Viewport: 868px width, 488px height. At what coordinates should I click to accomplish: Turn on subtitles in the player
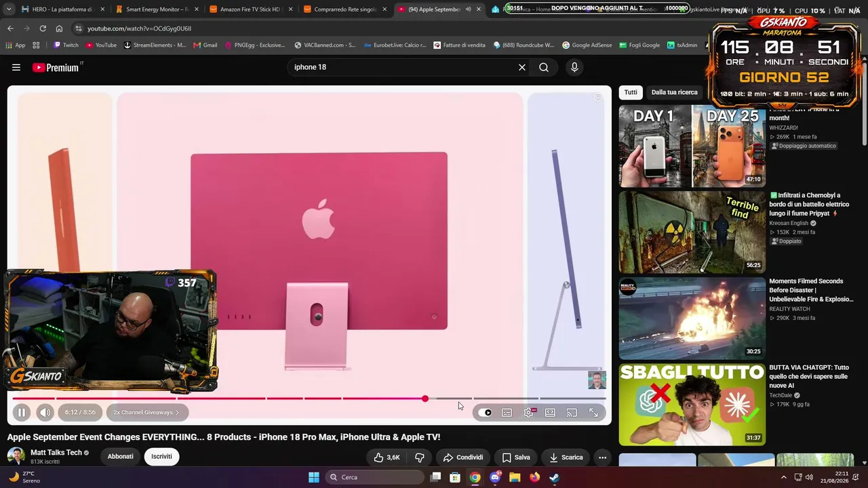(x=507, y=412)
